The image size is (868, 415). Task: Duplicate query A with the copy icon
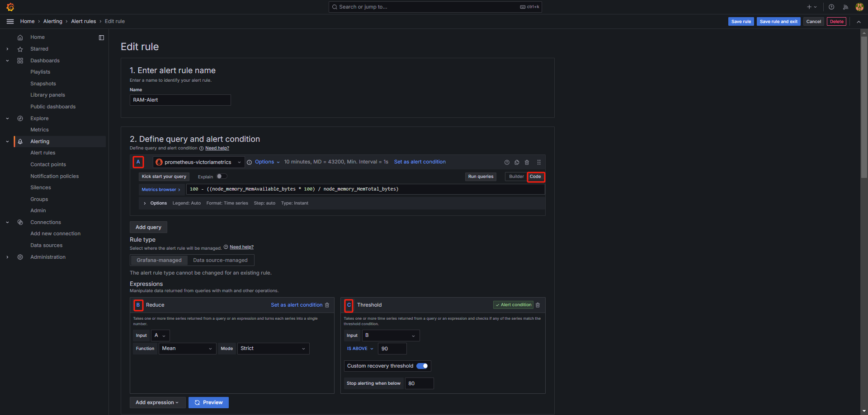click(517, 163)
